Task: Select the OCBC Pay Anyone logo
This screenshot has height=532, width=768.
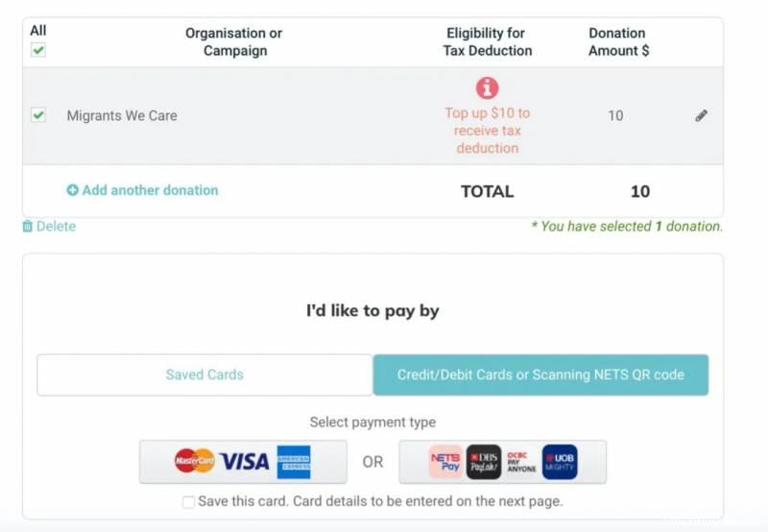Action: coord(521,462)
